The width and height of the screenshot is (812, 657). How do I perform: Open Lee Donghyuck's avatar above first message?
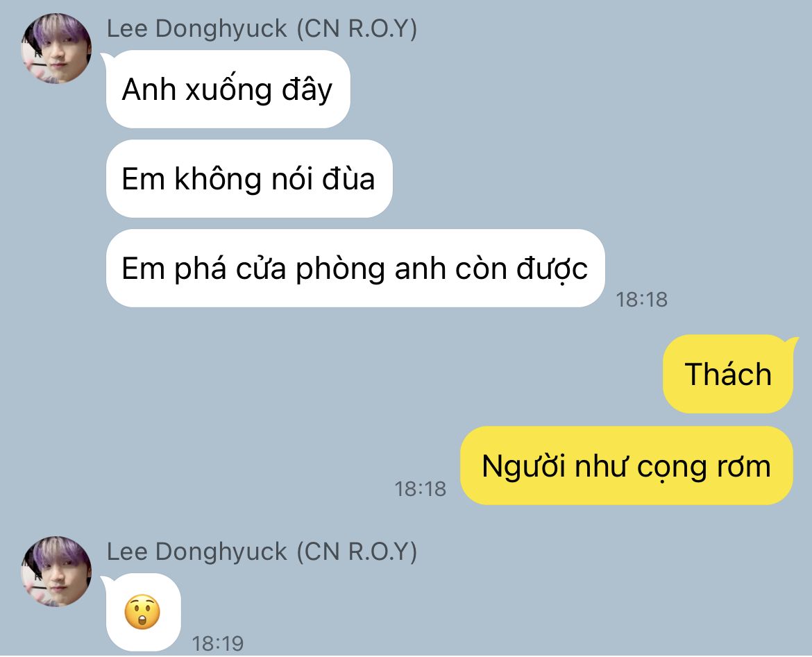tap(56, 48)
